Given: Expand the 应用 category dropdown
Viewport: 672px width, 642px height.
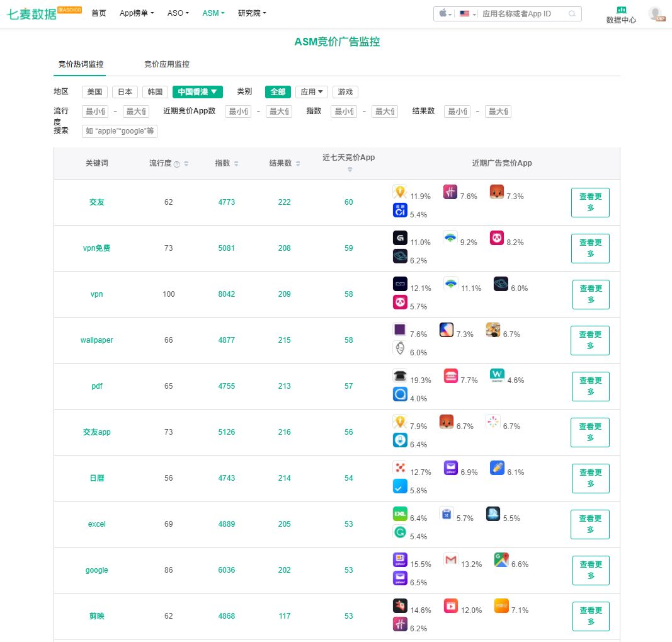Looking at the screenshot, I should point(311,92).
